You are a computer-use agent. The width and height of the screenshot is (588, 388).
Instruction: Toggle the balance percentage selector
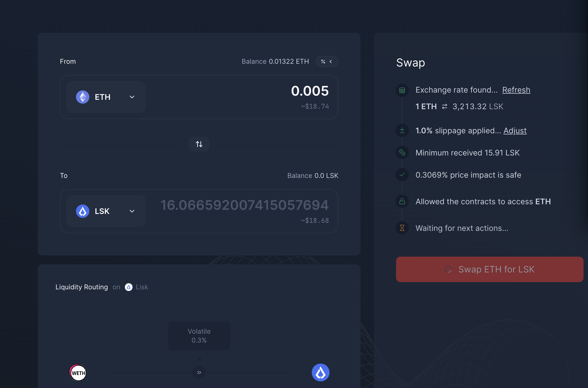pyautogui.click(x=327, y=62)
